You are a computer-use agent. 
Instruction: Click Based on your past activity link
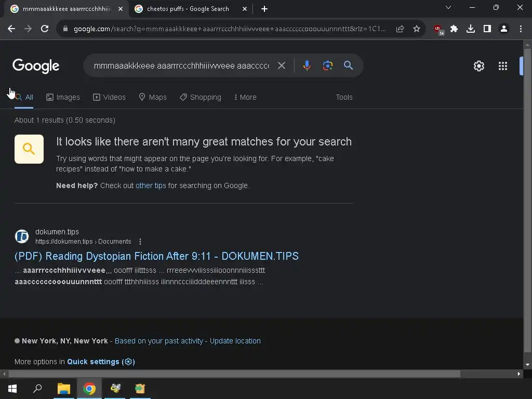click(x=159, y=341)
